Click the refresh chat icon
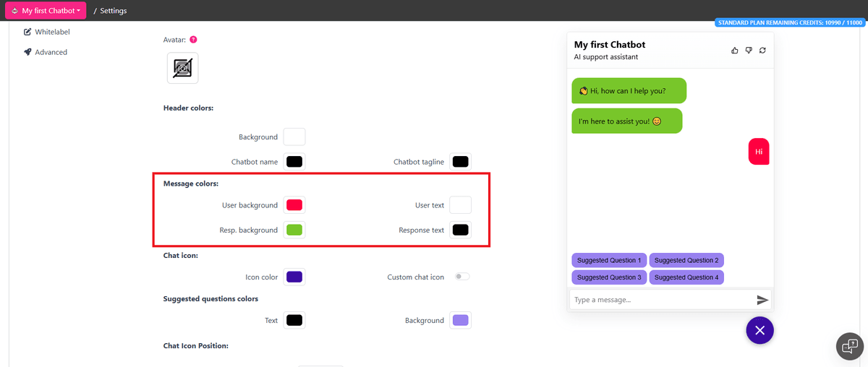 tap(762, 50)
